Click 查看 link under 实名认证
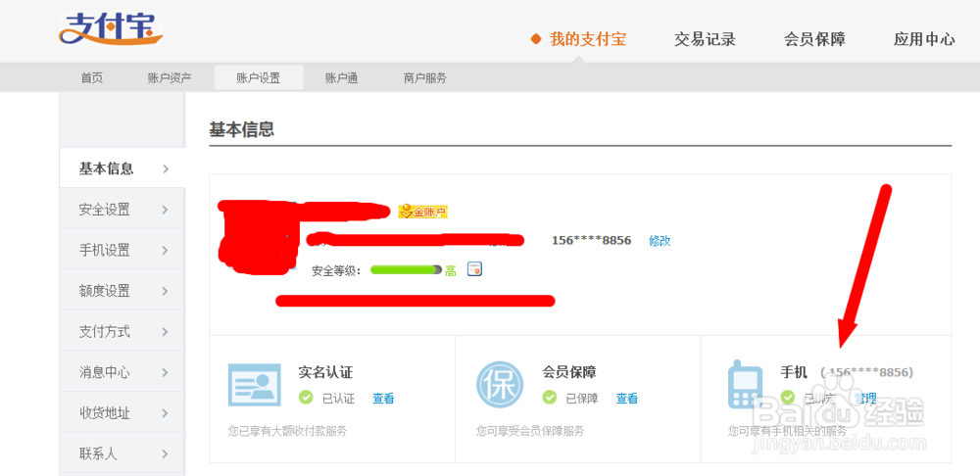The width and height of the screenshot is (980, 476). (x=383, y=399)
